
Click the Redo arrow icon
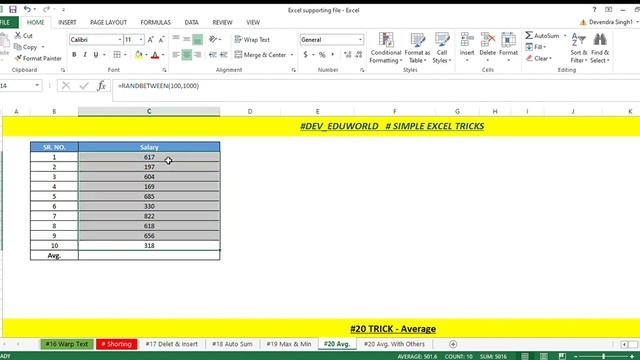pyautogui.click(x=46, y=9)
